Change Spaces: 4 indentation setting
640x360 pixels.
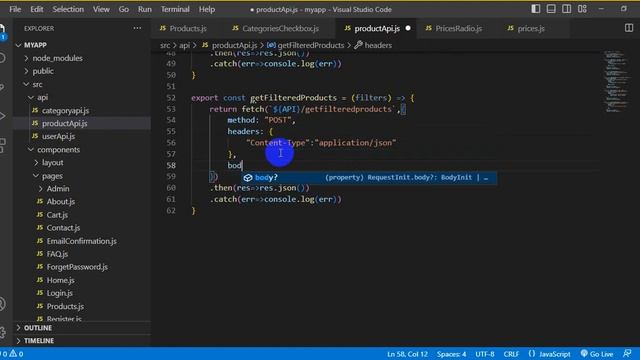(451, 354)
